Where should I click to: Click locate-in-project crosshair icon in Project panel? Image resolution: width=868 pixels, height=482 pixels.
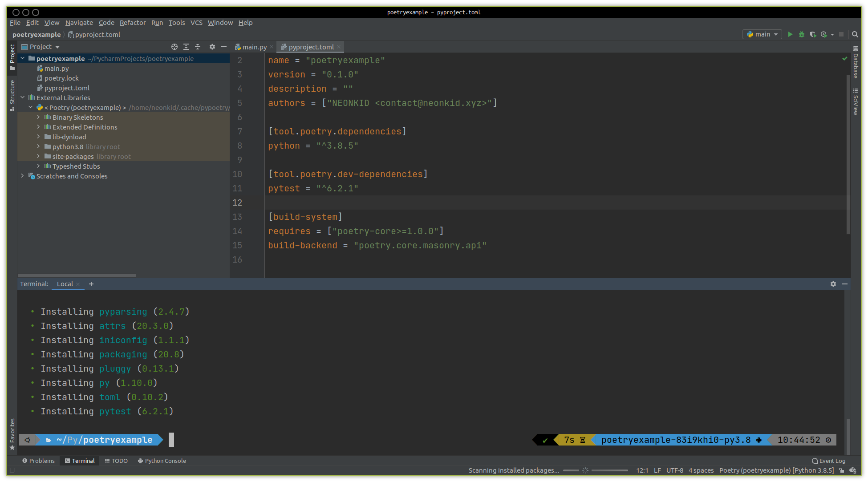(x=174, y=47)
